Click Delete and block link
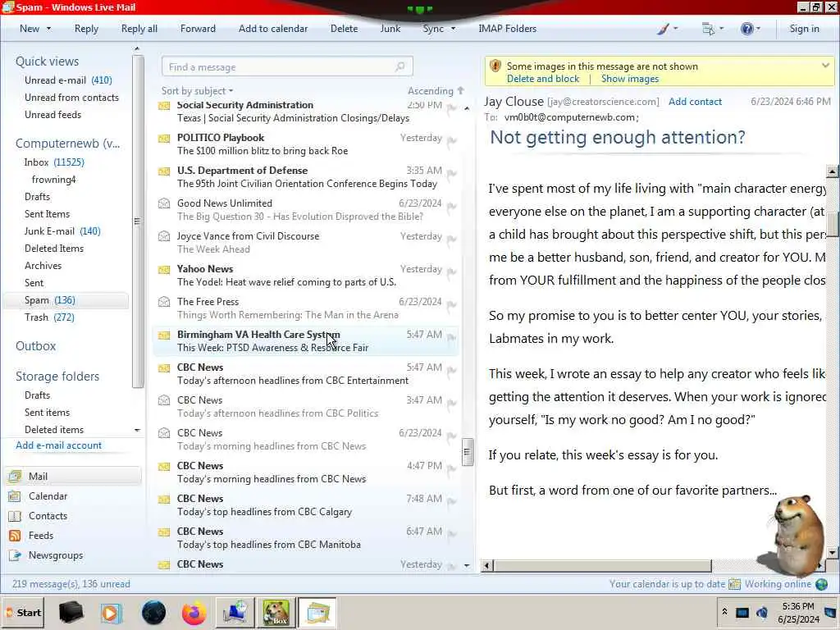 [x=543, y=79]
